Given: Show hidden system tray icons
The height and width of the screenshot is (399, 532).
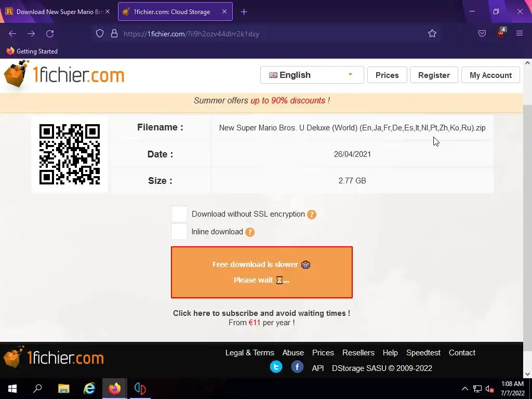Looking at the screenshot, I should pyautogui.click(x=465, y=389).
